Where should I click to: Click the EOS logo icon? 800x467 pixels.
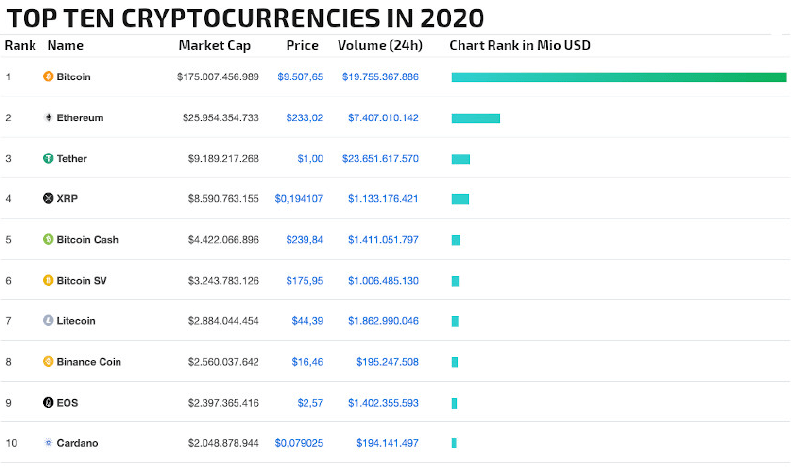(48, 402)
